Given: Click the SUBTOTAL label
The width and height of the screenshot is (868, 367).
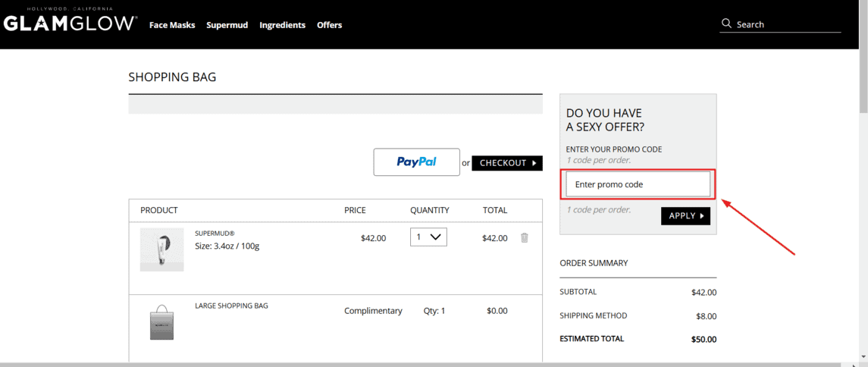Looking at the screenshot, I should [578, 292].
